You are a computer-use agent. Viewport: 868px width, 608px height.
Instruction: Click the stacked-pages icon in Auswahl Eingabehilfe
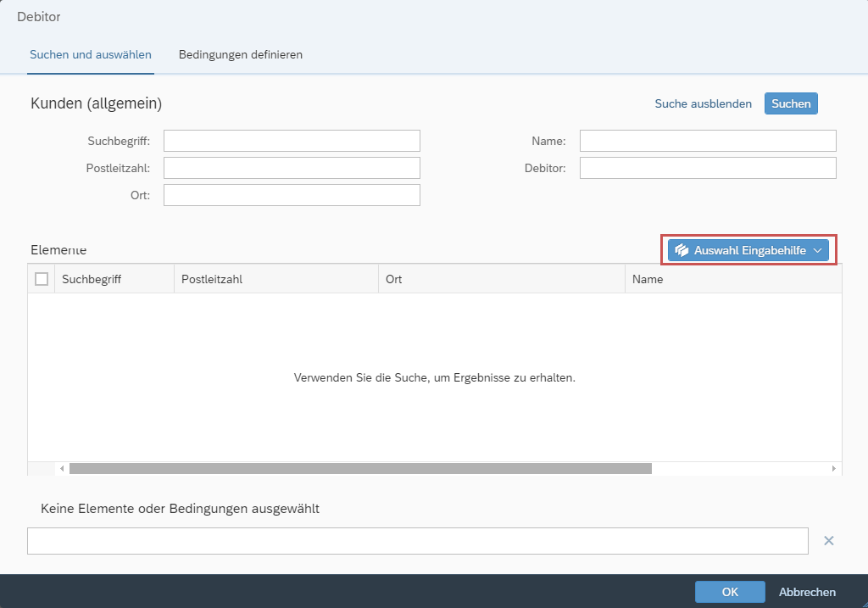[x=682, y=251]
